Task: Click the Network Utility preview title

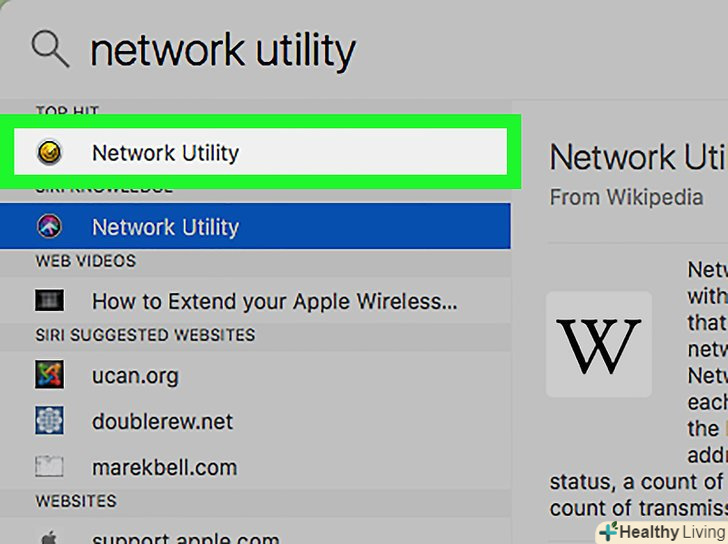Action: [638, 157]
